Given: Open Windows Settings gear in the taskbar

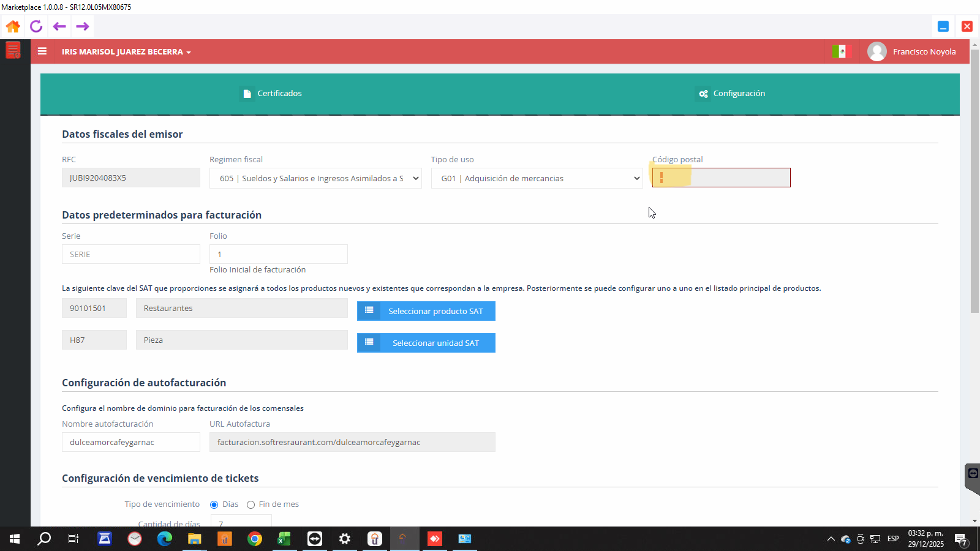Looking at the screenshot, I should (x=345, y=539).
